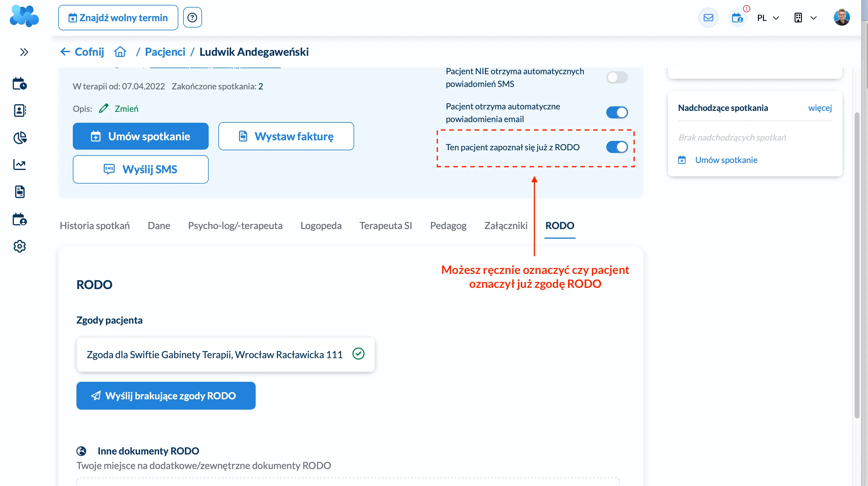Click Wystaw fakturę button
This screenshot has width=868, height=486.
(x=286, y=136)
